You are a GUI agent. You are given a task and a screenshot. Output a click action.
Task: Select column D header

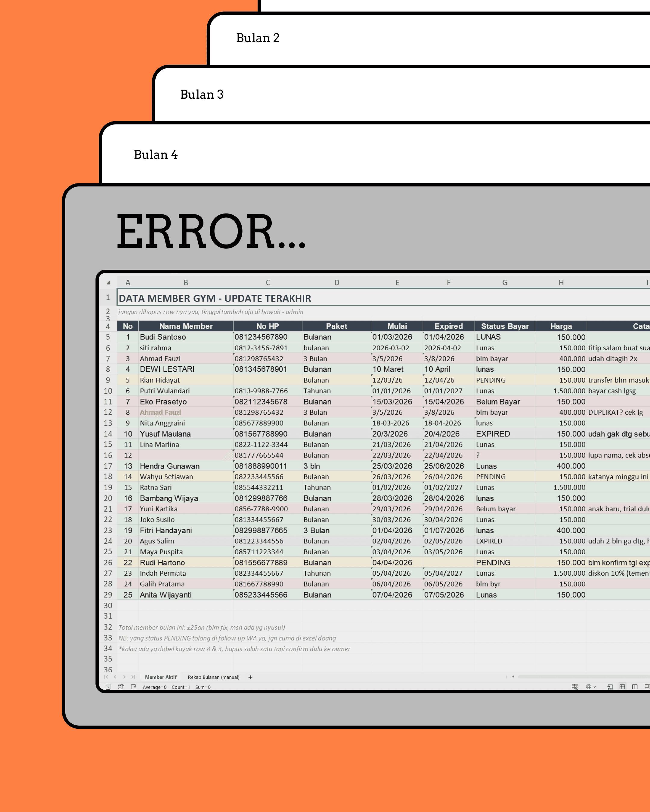click(336, 282)
